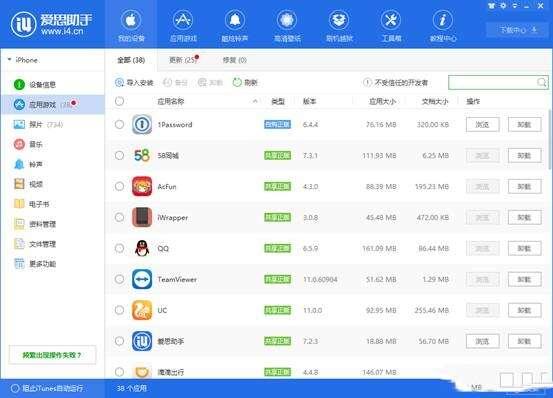Click the Refresh toolbar button
This screenshot has height=398, width=553.
pos(245,82)
